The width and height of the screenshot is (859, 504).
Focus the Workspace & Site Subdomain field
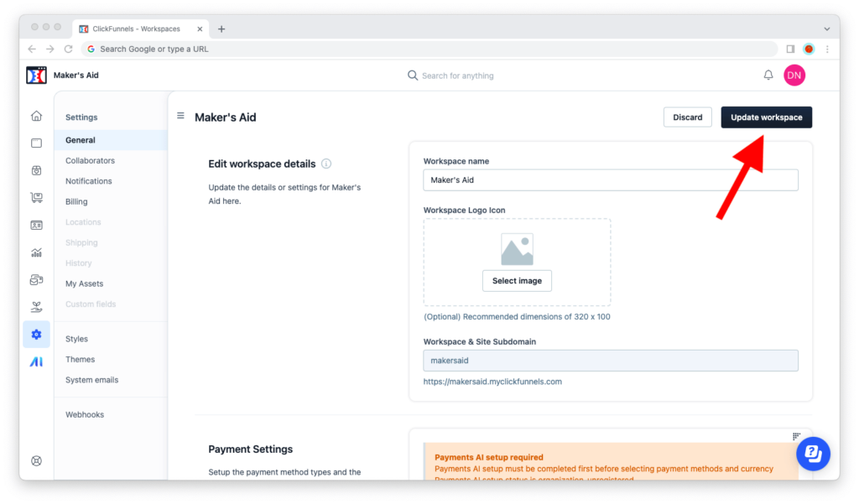[611, 361]
